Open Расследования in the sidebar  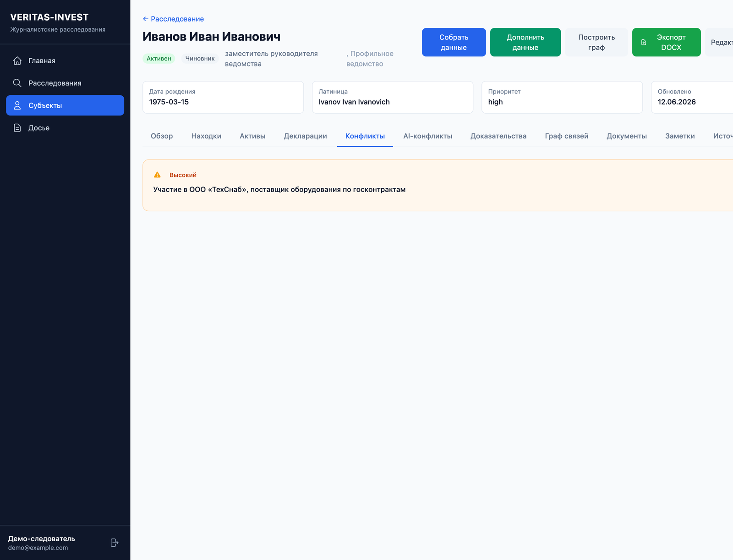(65, 83)
